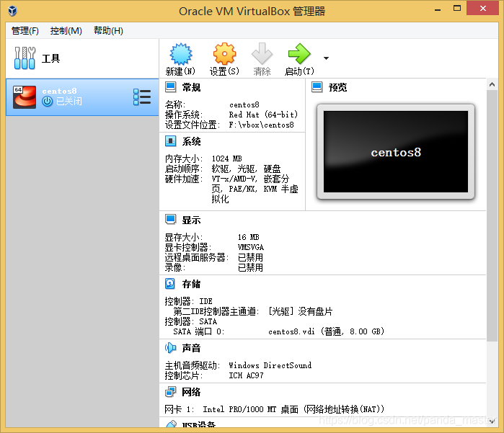Screen dimensions: 504x433
Task: Click the 'F:\vbox\centos8' path value
Action: tap(261, 125)
